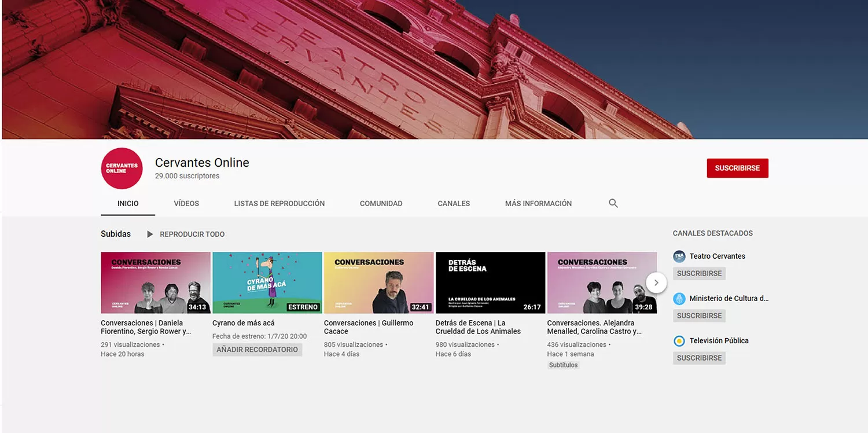Open the Teatro Cervantes featured channel name
The height and width of the screenshot is (433, 868).
click(x=718, y=256)
